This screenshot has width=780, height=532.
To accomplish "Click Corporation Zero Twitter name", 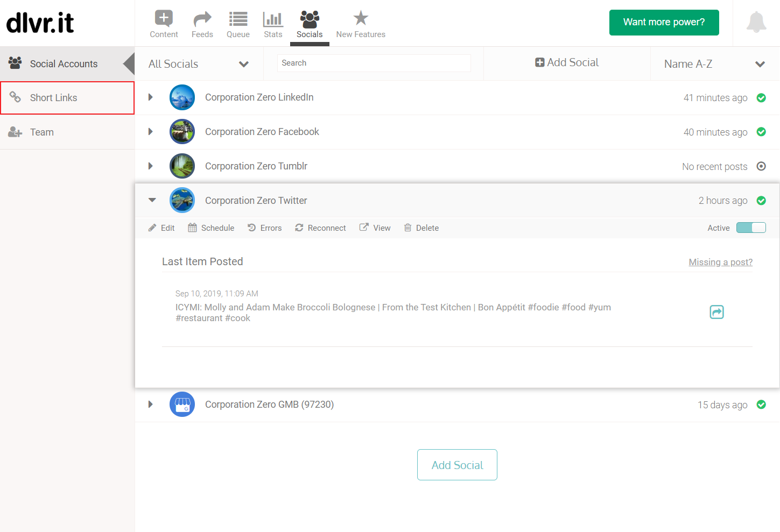I will (256, 201).
